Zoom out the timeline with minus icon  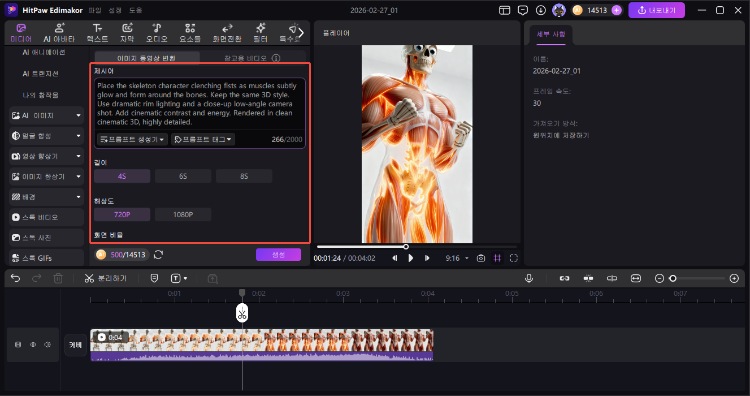click(x=659, y=278)
